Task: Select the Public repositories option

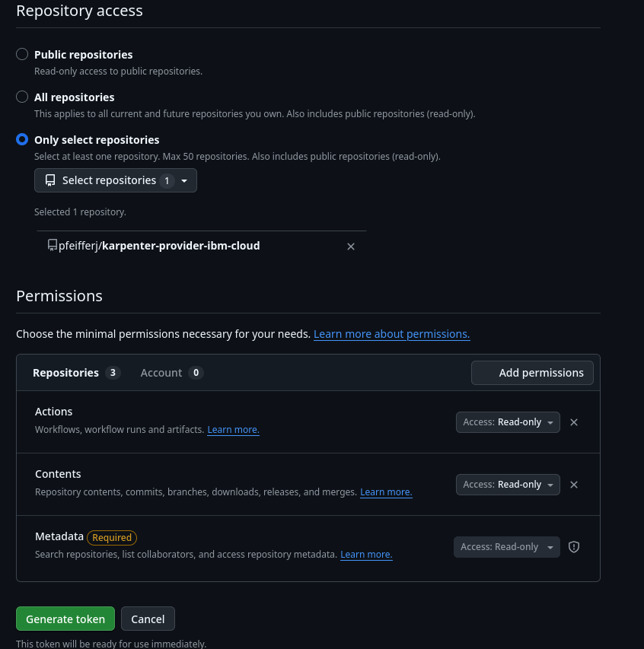Action: pos(22,55)
